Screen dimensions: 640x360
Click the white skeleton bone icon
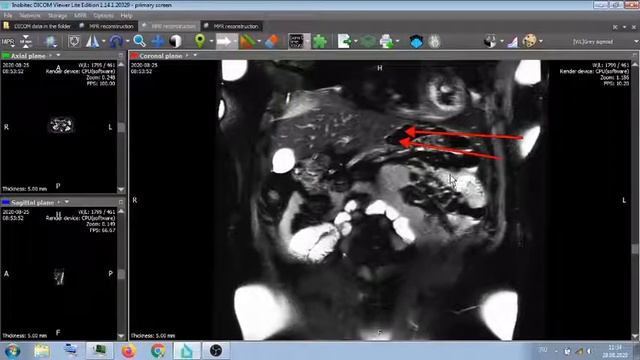pyautogui.click(x=434, y=41)
